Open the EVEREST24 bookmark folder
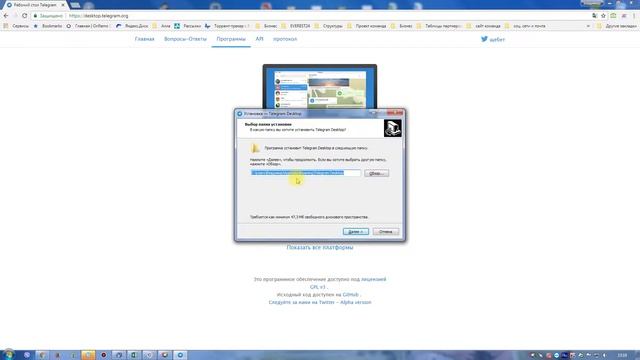This screenshot has width=640, height=360. point(296,26)
